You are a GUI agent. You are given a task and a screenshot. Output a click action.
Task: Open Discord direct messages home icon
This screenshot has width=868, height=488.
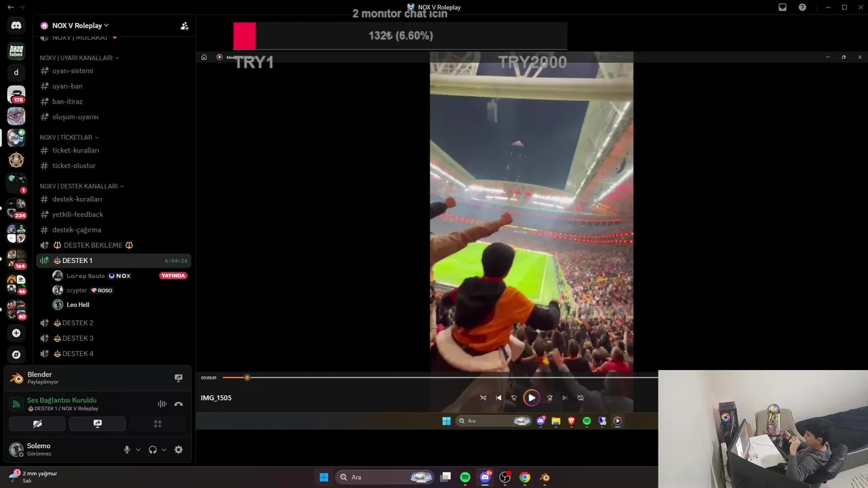pyautogui.click(x=16, y=26)
